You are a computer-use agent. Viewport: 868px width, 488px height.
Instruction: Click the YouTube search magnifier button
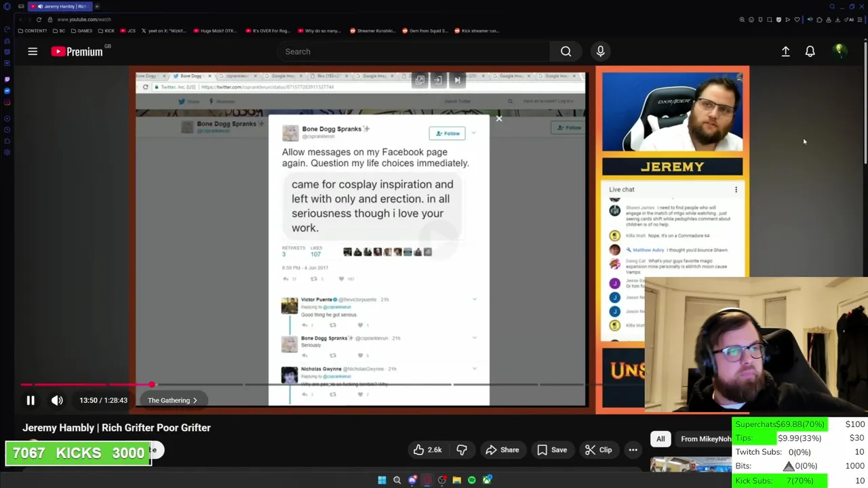[566, 52]
